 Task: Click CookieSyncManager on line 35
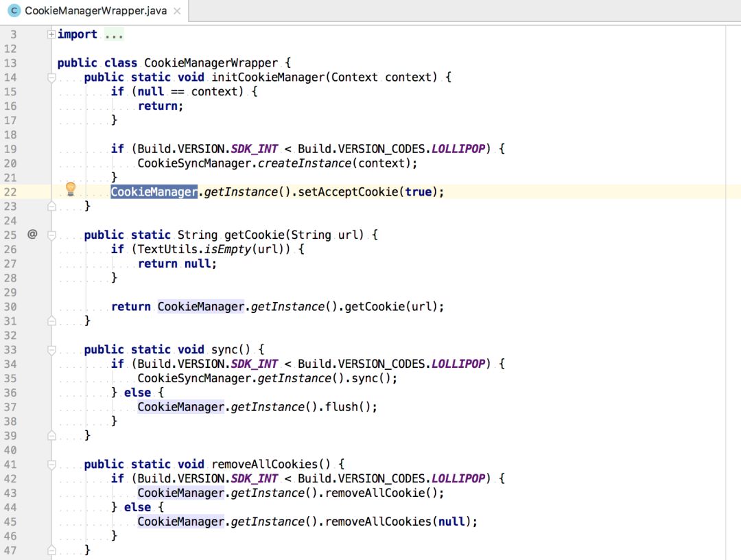point(194,379)
